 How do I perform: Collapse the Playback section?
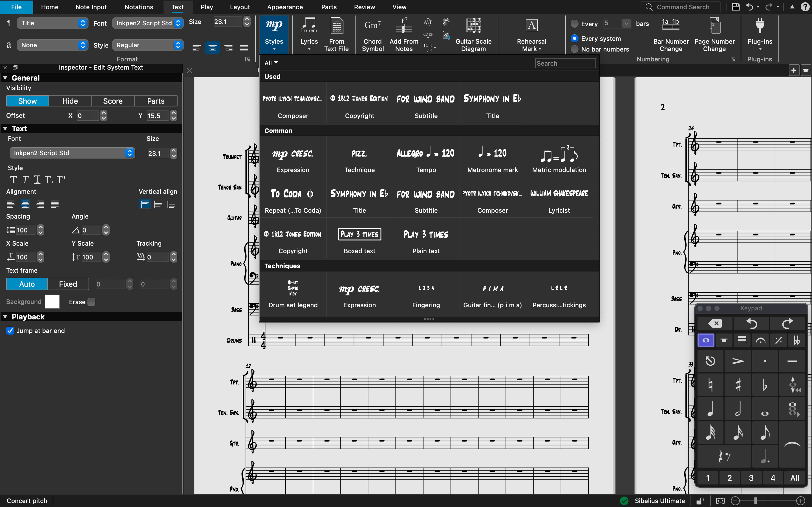click(x=5, y=317)
